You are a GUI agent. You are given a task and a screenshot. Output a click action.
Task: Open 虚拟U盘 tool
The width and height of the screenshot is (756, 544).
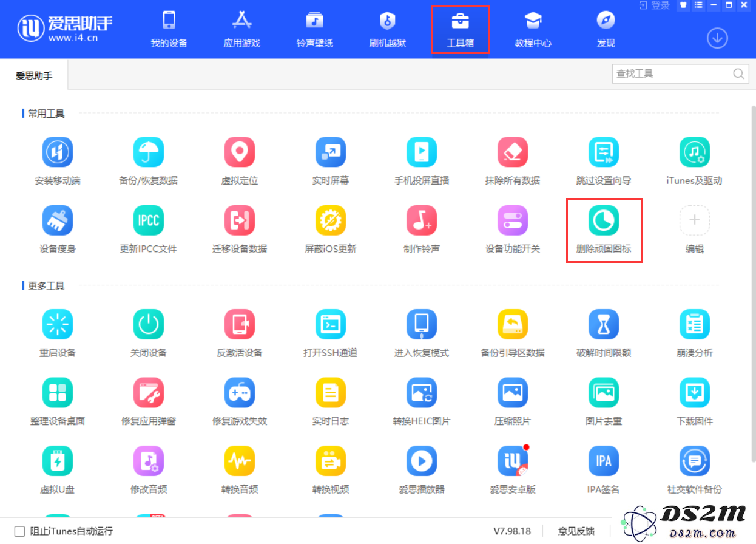[x=58, y=470]
